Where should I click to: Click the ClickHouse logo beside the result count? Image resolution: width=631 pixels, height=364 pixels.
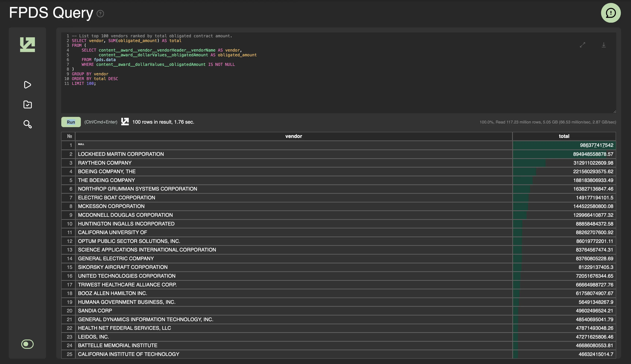pyautogui.click(x=125, y=122)
